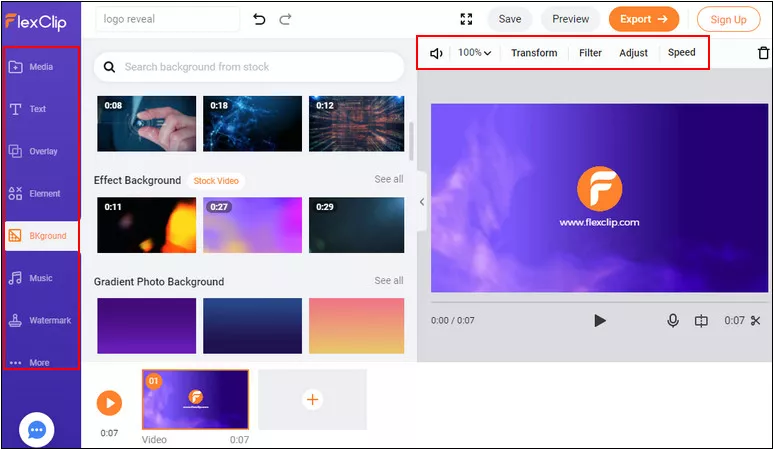Open the Filter options
The image size is (774, 450).
click(590, 53)
